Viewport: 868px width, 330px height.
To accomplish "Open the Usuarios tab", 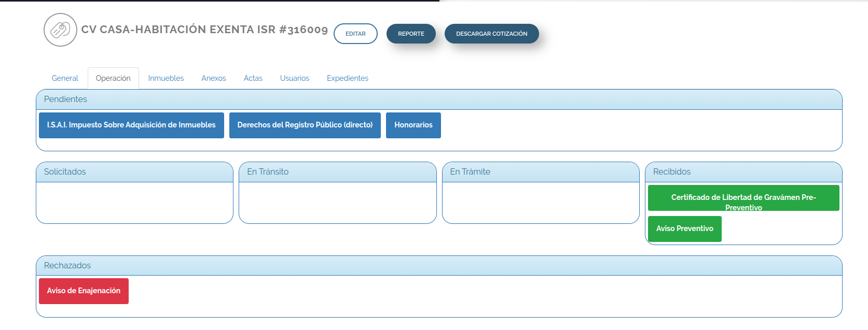I will click(295, 78).
